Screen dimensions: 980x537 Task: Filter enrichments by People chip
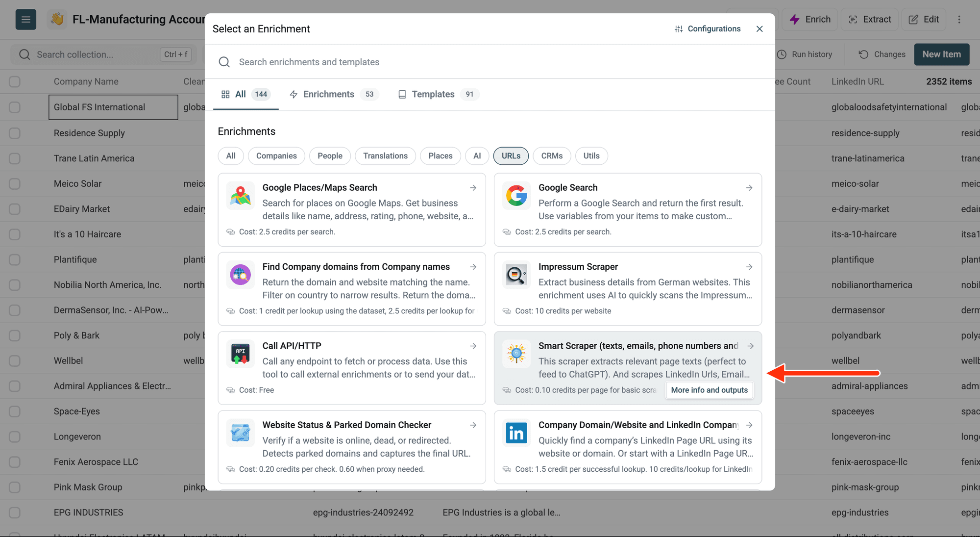click(x=330, y=156)
